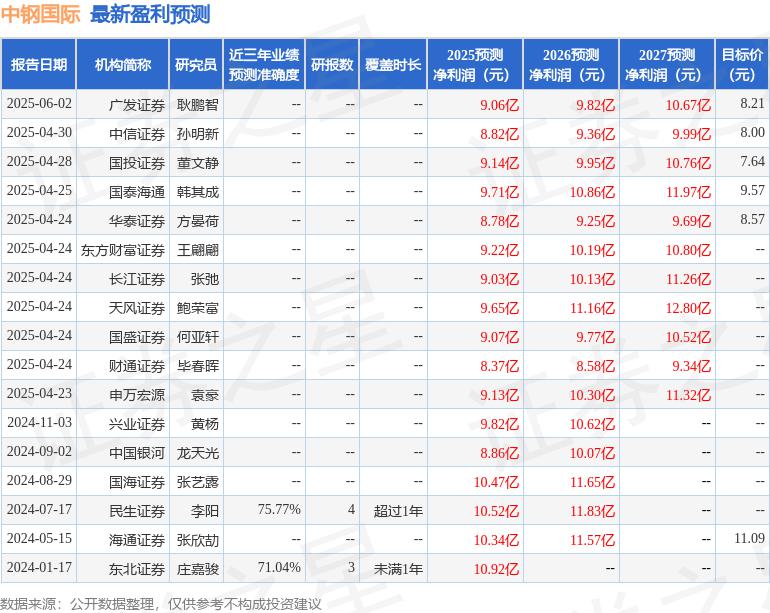The height and width of the screenshot is (613, 770).
Task: Click the 10.76亿 forecast value
Action: point(688,163)
